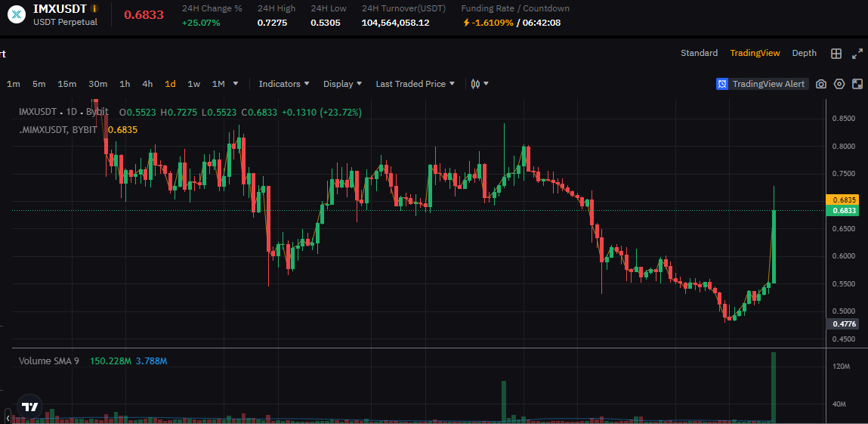868x424 pixels.
Task: Click the IMX coin logo icon
Action: tap(17, 15)
